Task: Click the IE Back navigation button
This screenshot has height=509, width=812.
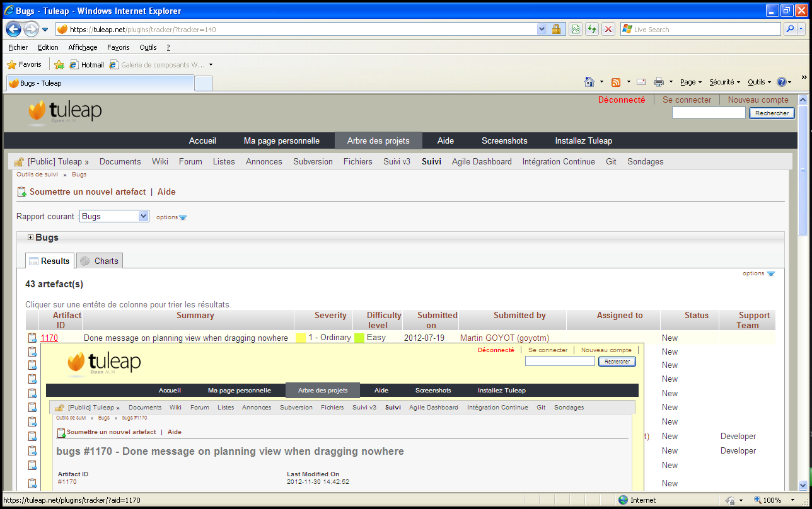Action: [14, 29]
